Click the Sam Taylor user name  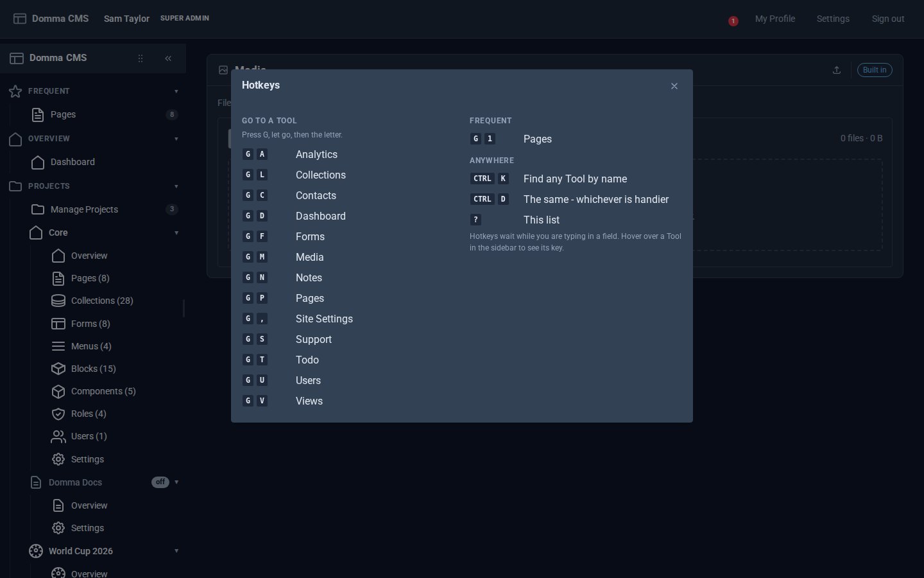tap(126, 19)
